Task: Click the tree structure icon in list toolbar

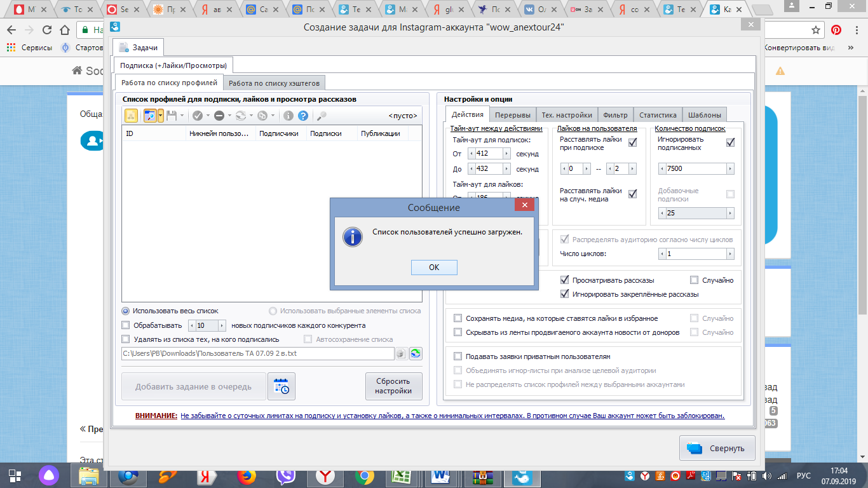Action: click(x=131, y=116)
